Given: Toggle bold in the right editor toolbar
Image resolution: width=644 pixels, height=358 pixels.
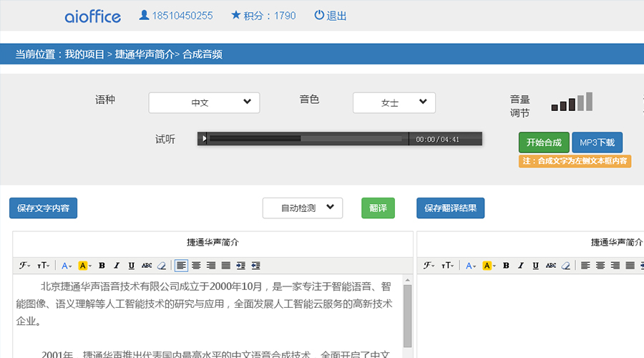Looking at the screenshot, I should [506, 266].
